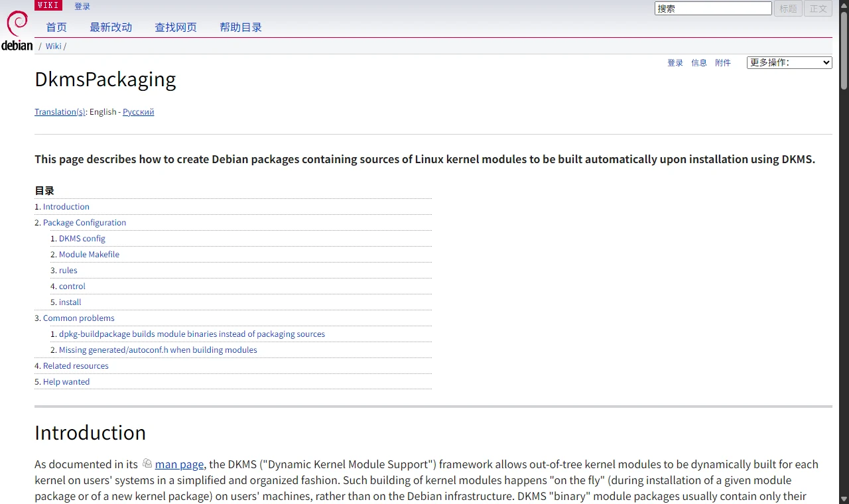This screenshot has height=504, width=849.
Task: Open the 首页 tab
Action: pyautogui.click(x=56, y=27)
